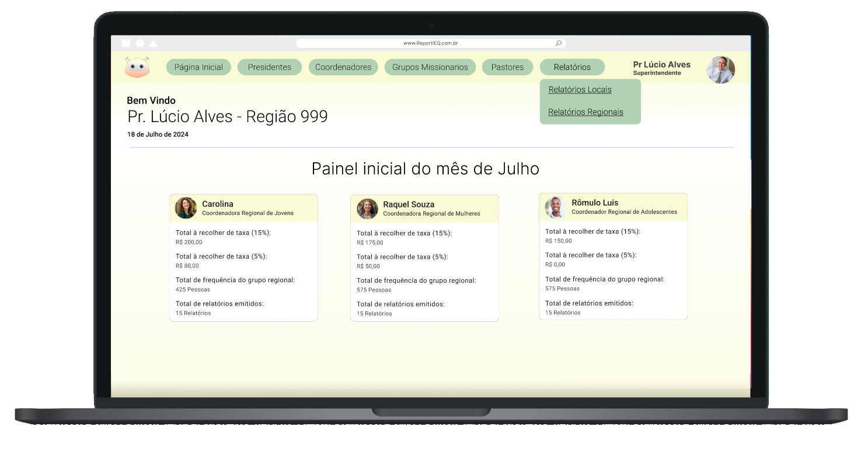Select the Coordenadores nav button
This screenshot has width=868, height=465.
pyautogui.click(x=343, y=67)
